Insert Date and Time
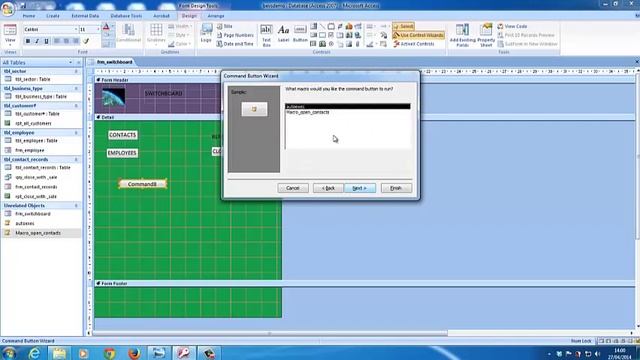 235,44
